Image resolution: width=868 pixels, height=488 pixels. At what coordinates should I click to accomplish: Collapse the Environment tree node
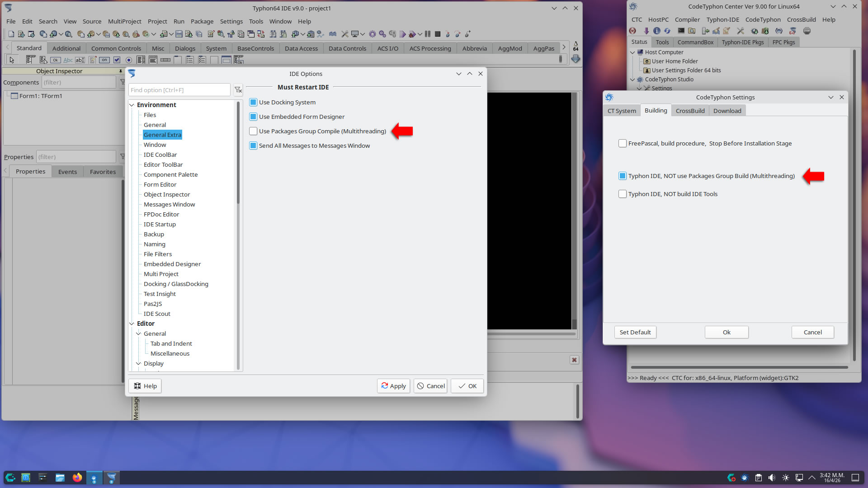[x=132, y=105]
